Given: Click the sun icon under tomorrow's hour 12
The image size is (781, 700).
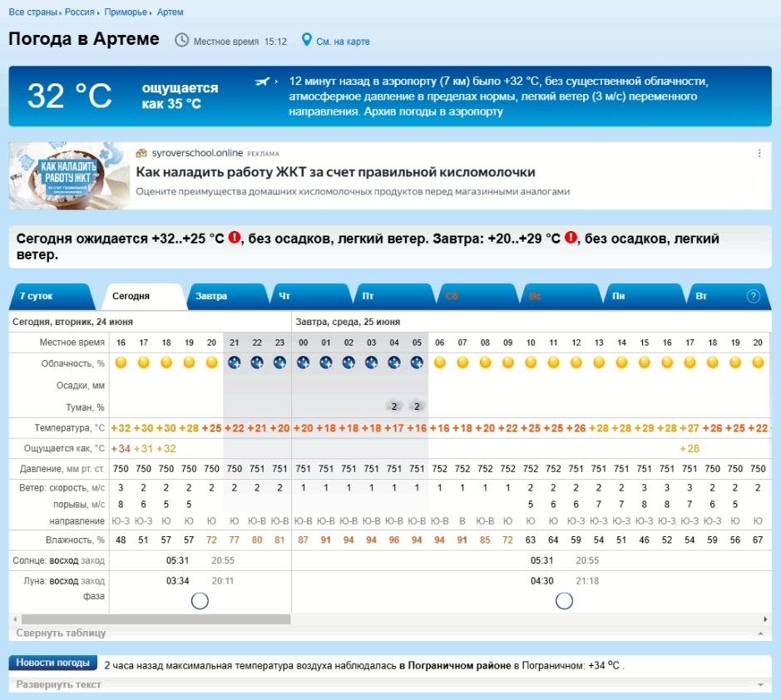Looking at the screenshot, I should [x=576, y=362].
